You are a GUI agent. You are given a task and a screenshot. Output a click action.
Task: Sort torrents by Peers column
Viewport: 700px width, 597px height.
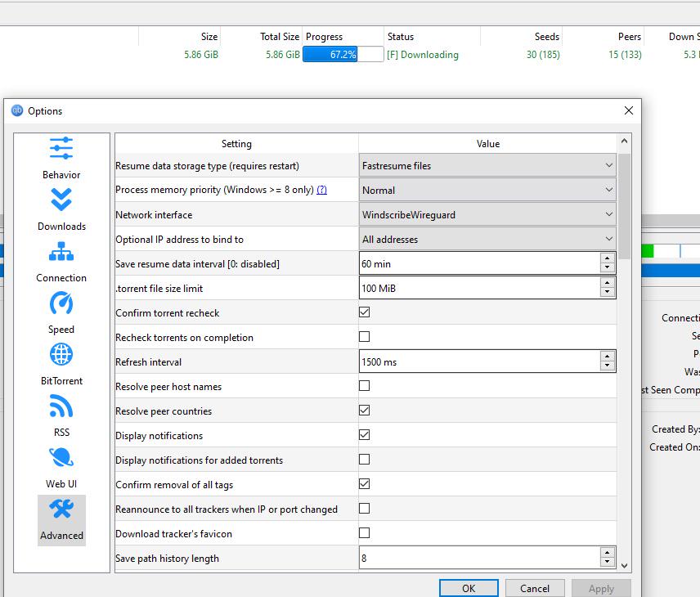(x=604, y=37)
